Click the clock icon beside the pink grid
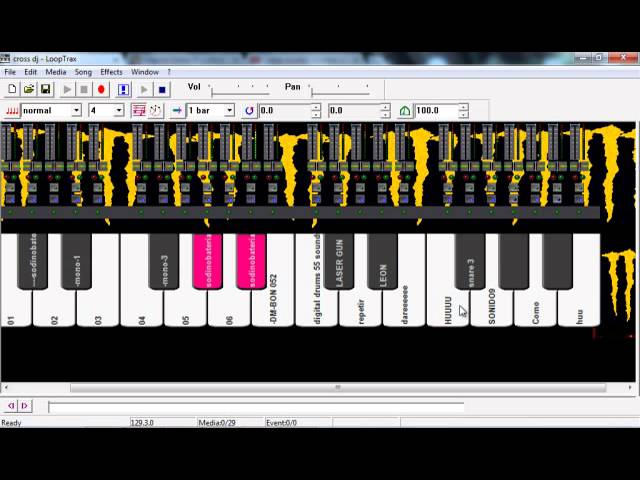Screen dimensions: 640x480 [156, 111]
